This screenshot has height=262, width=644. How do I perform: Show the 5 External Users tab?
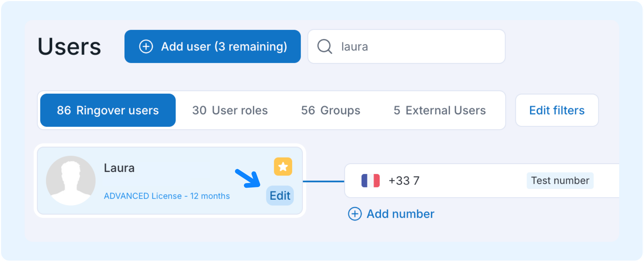[439, 110]
